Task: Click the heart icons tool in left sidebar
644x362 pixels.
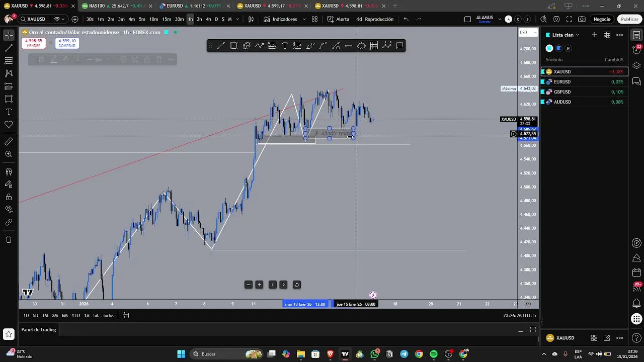Action: click(x=9, y=124)
